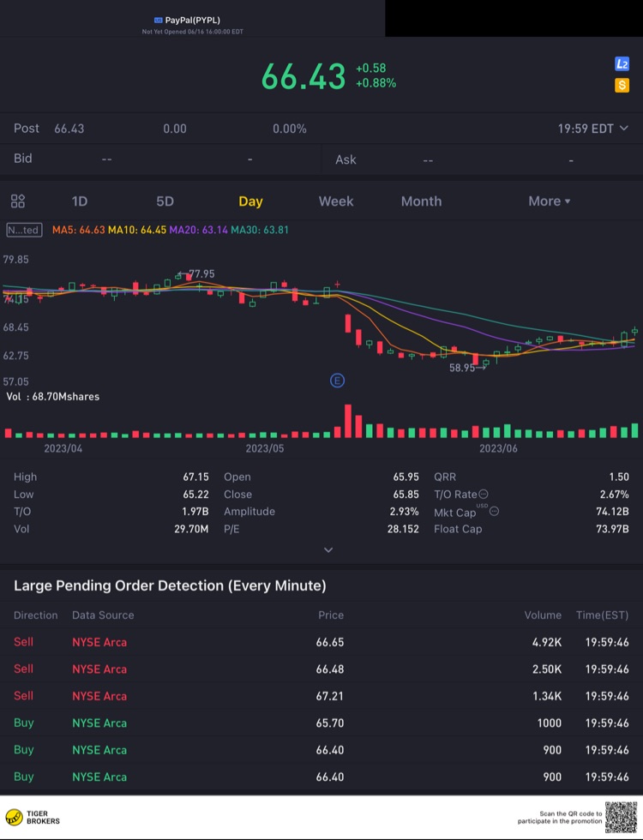Screen dimensions: 643x840
Task: Tap the 2023/06 date axis label
Action: pos(498,448)
